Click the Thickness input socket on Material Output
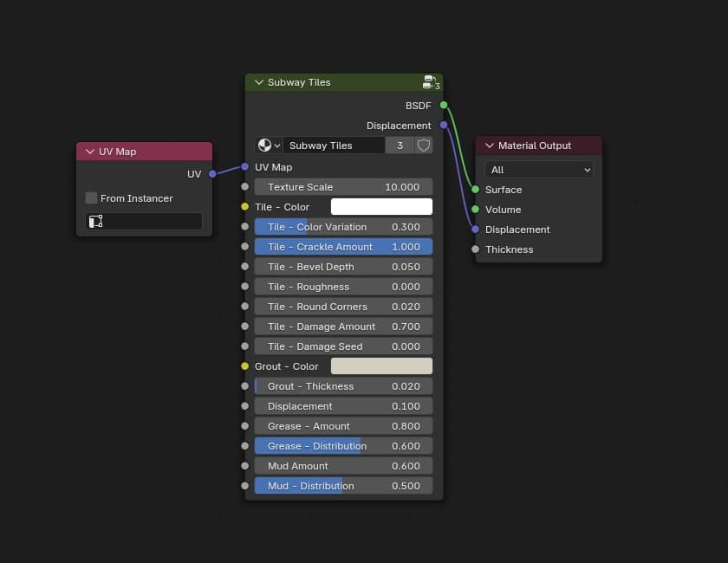 [x=475, y=249]
